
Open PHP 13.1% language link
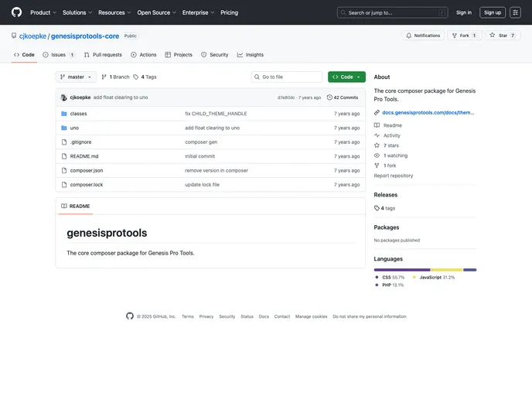390,285
